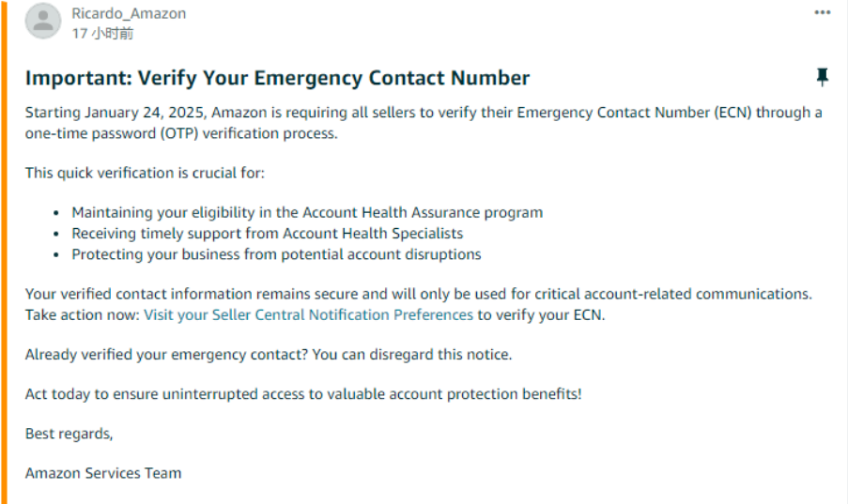Click the "to verify your ECN." text after the link

[x=541, y=315]
